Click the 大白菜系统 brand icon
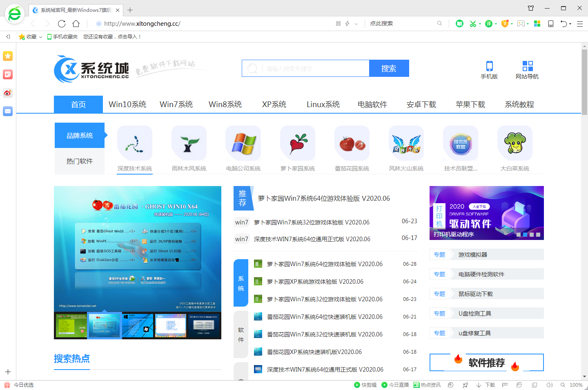 (x=515, y=143)
